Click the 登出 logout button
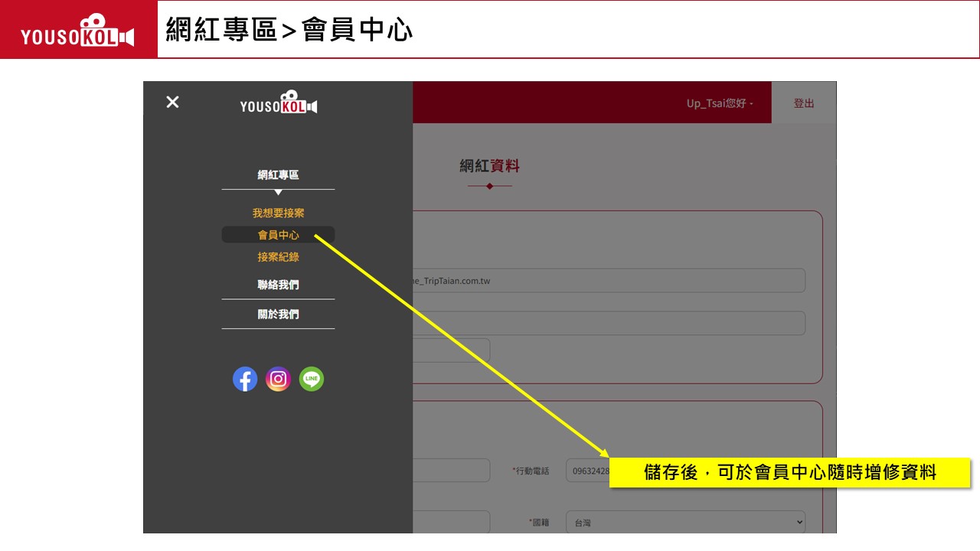Screen dimensions: 980x551 coord(803,103)
